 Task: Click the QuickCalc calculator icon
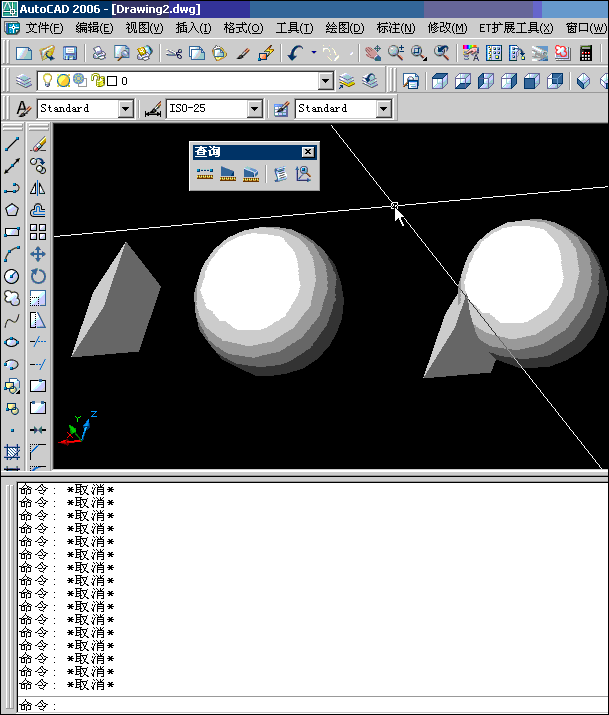point(586,53)
